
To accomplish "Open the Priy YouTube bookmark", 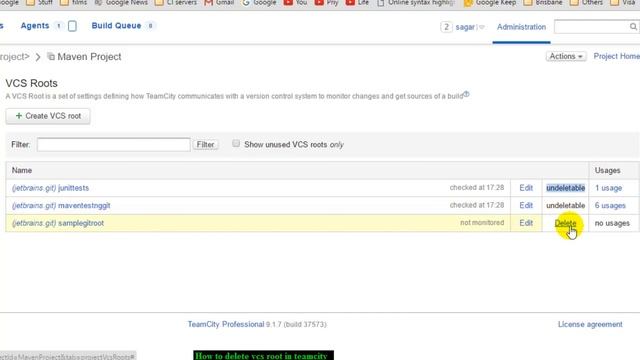I will (327, 2).
